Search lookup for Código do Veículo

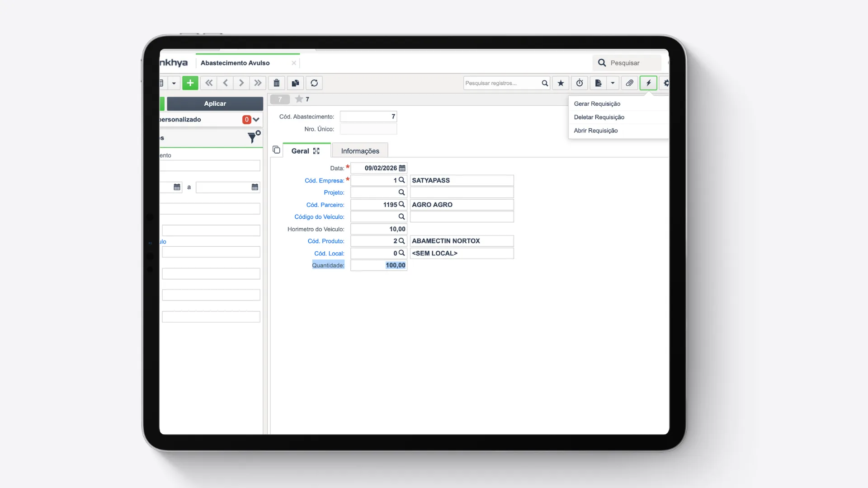(x=401, y=217)
